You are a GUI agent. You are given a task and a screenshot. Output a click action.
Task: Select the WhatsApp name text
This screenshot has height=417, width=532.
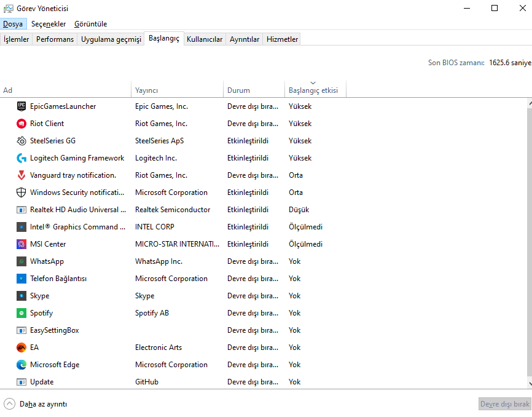[x=47, y=261]
